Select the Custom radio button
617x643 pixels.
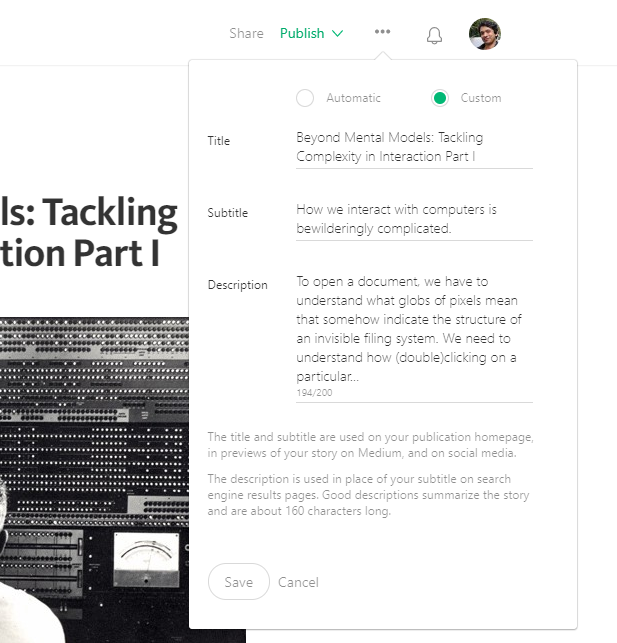[439, 98]
